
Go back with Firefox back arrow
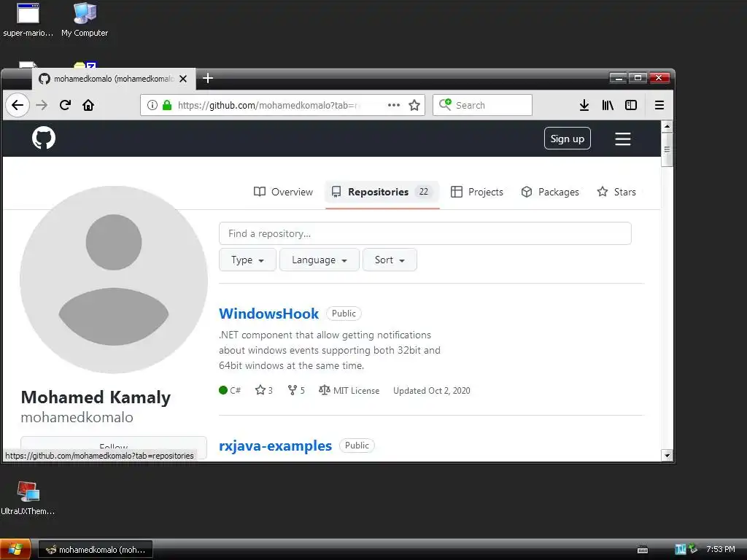[x=18, y=105]
